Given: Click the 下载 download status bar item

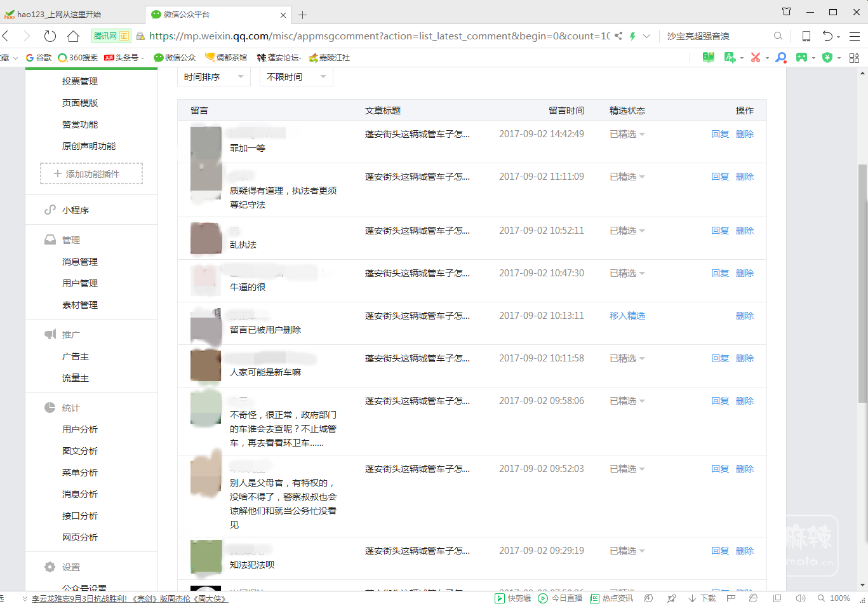Looking at the screenshot, I should tap(702, 598).
